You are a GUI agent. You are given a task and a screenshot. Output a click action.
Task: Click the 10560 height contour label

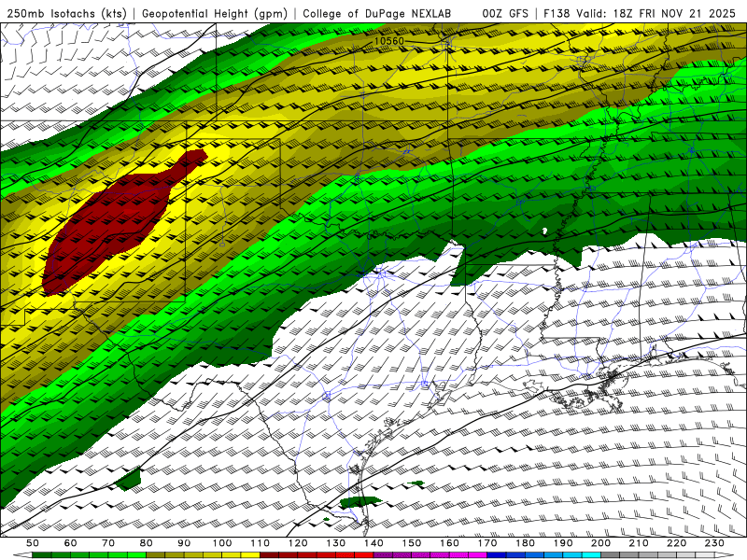pos(388,41)
